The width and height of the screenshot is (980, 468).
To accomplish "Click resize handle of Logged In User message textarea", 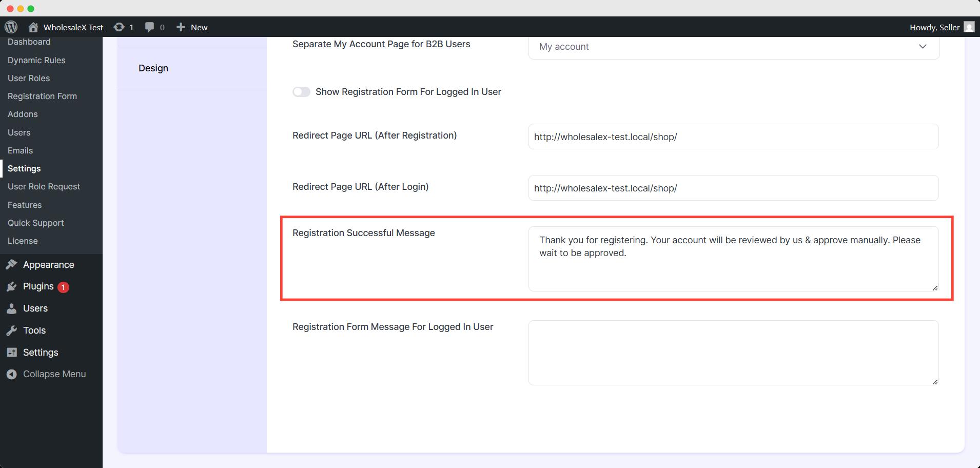I will 935,382.
